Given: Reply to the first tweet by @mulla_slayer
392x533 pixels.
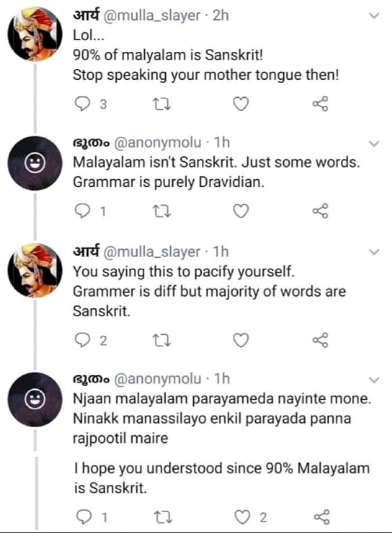Looking at the screenshot, I should pos(83,104).
